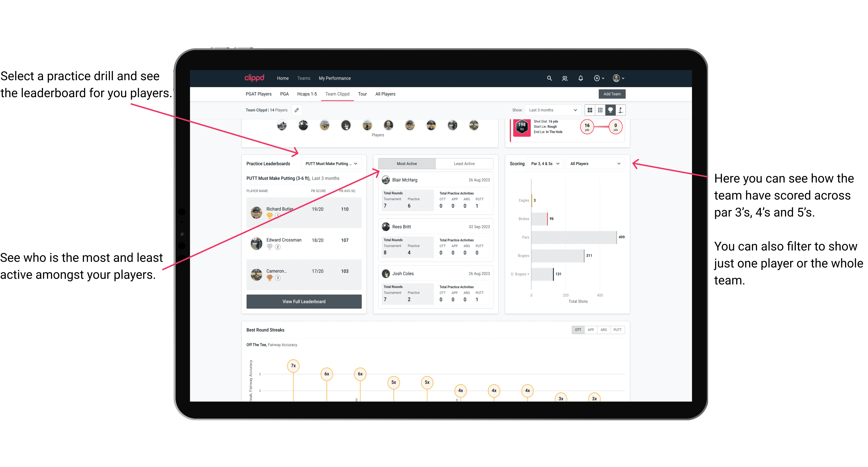Image resolution: width=868 pixels, height=467 pixels.
Task: Expand the PUTT Must Make Putting drill dropdown
Action: click(332, 163)
